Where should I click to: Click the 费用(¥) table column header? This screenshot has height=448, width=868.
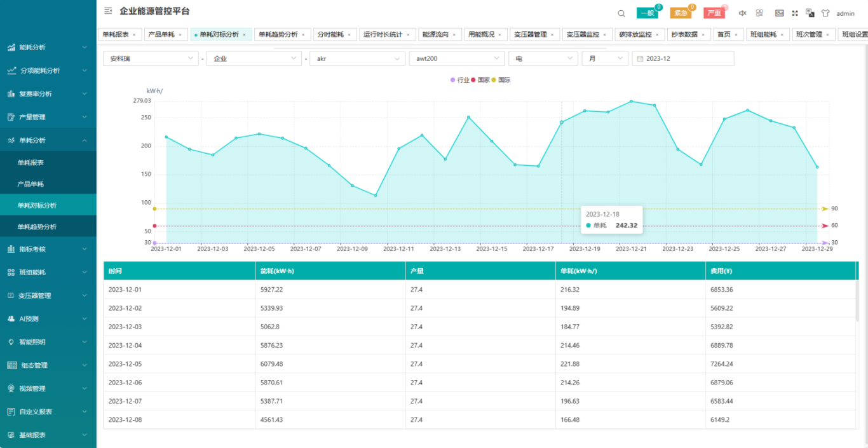click(x=780, y=271)
